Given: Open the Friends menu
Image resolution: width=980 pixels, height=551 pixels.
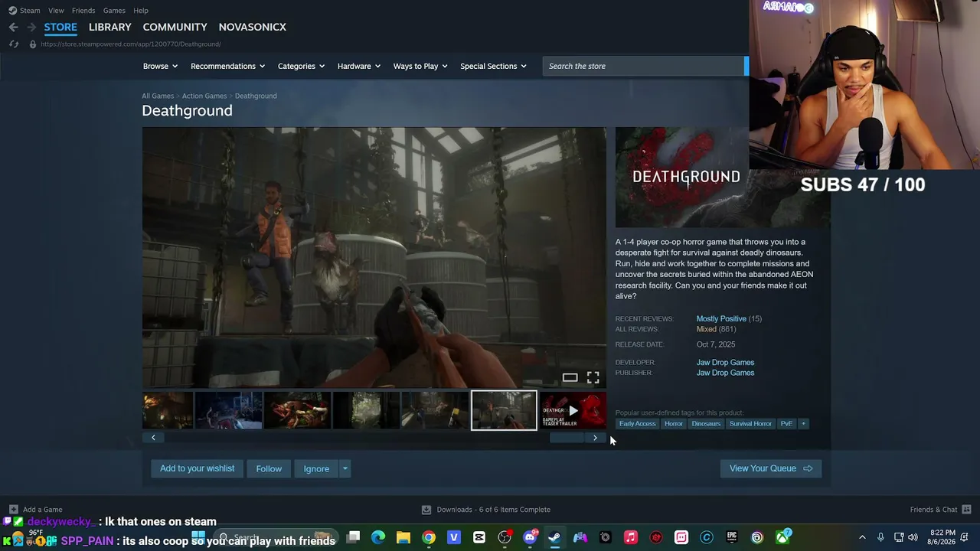Looking at the screenshot, I should click(83, 11).
